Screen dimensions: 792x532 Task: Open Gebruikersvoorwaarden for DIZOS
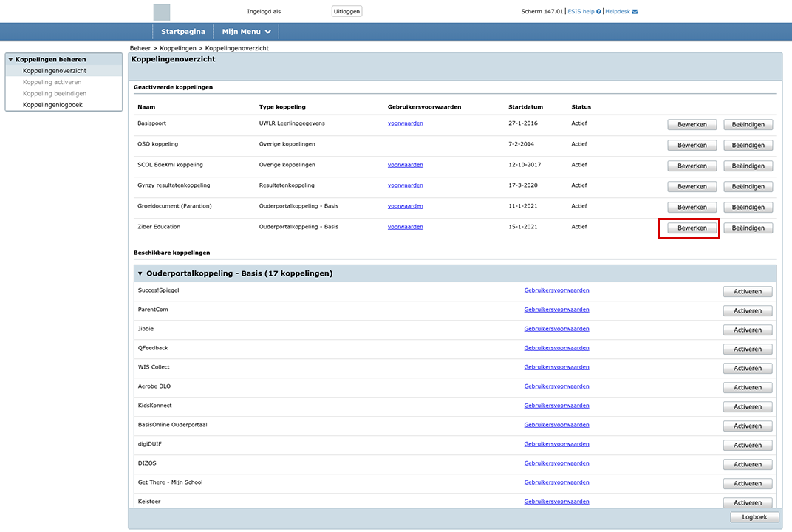tap(556, 463)
